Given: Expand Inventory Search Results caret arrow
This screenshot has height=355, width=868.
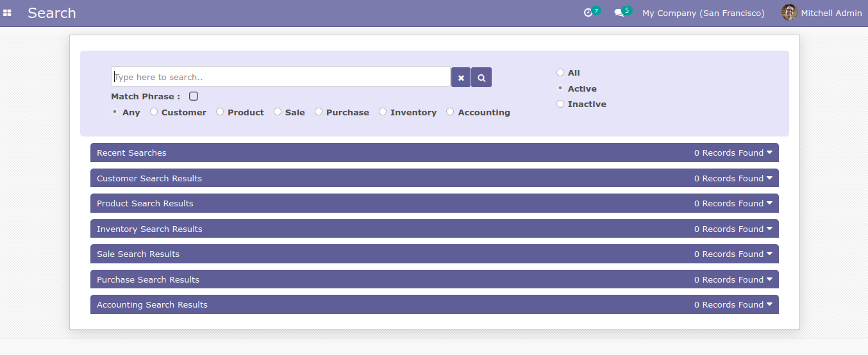Looking at the screenshot, I should [x=769, y=229].
